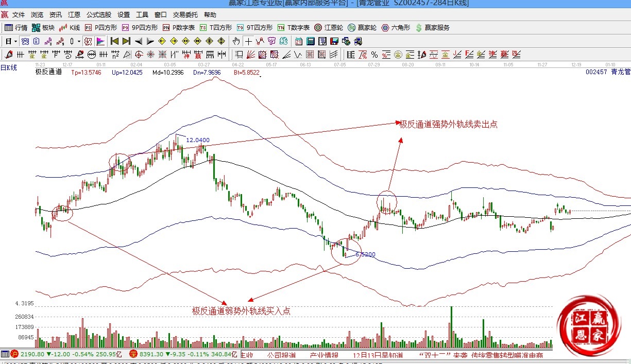Click the 赢家服务 button
The image size is (631, 364).
[433, 28]
